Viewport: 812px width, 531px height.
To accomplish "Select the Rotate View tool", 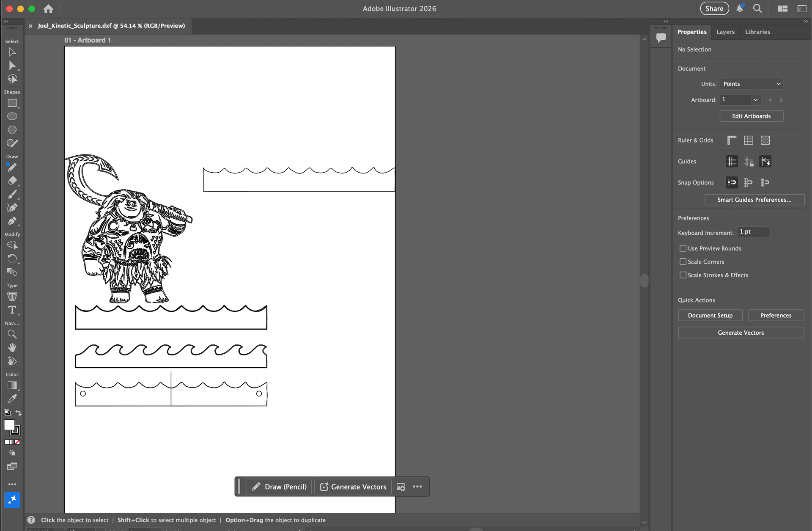I will point(12,361).
